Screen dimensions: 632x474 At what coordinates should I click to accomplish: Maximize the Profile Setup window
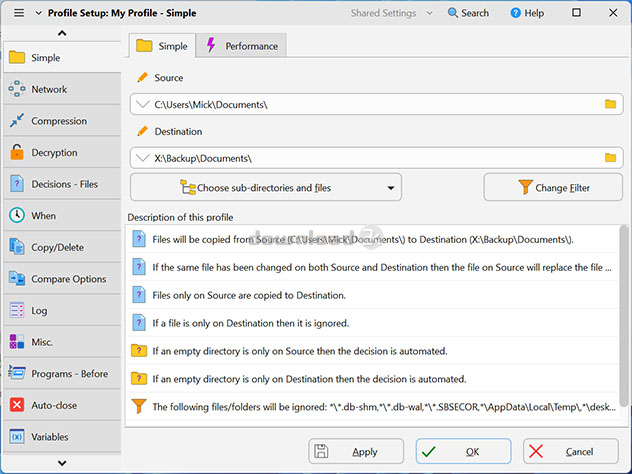(576, 12)
